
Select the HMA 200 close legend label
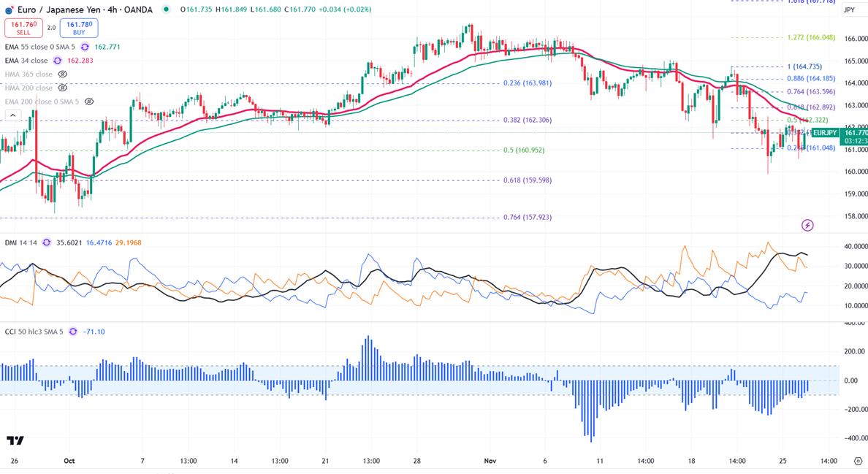coord(28,88)
